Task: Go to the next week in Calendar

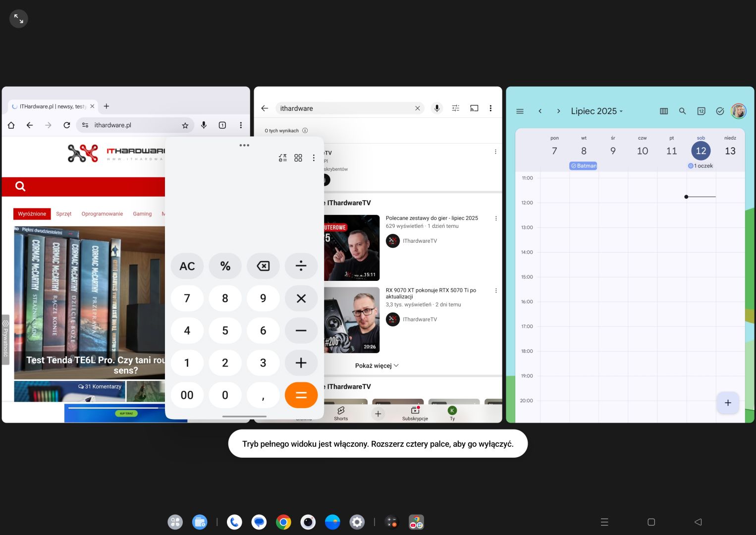Action: click(558, 111)
